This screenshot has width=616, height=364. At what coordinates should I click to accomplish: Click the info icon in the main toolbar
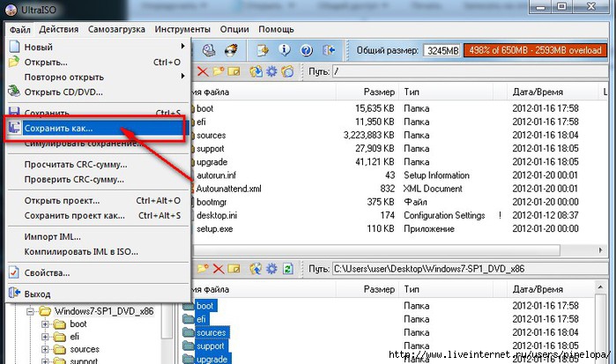pyautogui.click(x=285, y=50)
